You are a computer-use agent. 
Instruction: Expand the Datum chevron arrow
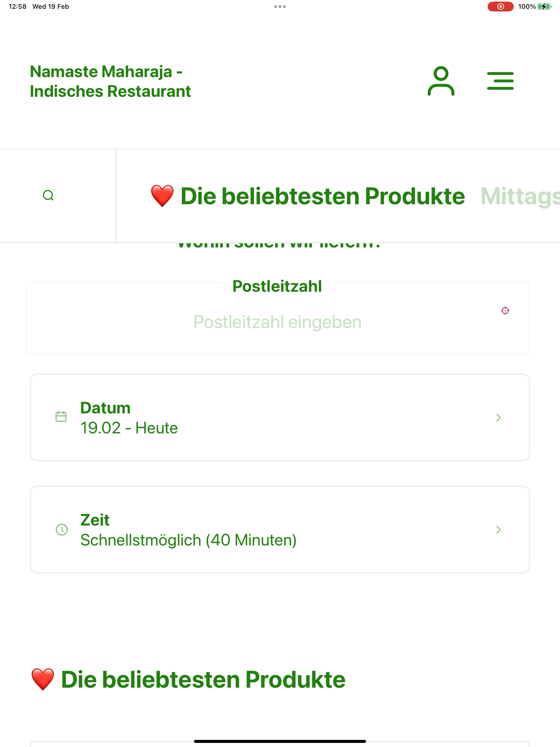pos(498,418)
